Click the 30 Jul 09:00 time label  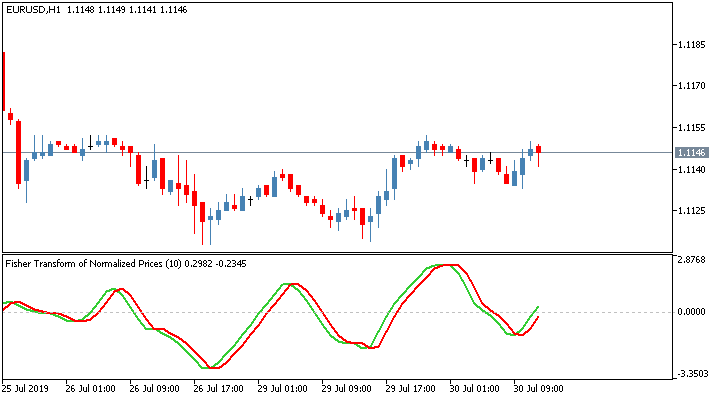point(538,389)
